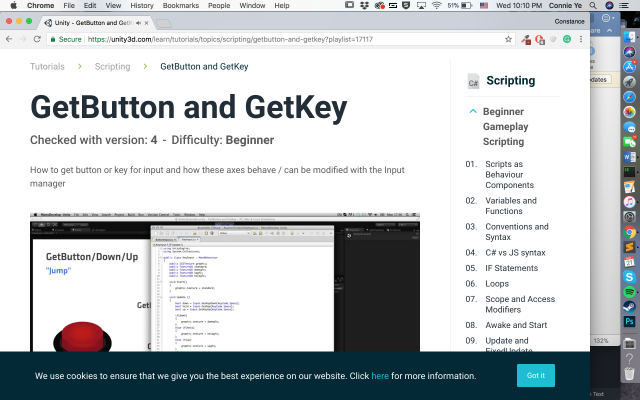The width and height of the screenshot is (640, 400).
Task: Open the App Store from the Dock
Action: coord(629,67)
